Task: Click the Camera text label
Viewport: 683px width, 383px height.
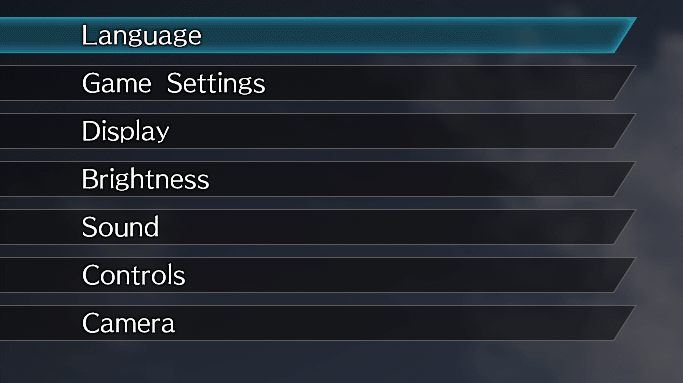Action: click(x=128, y=323)
